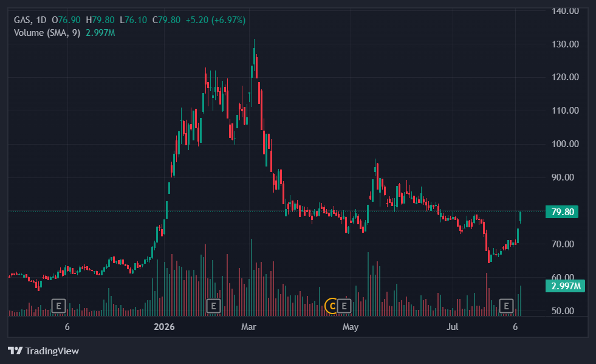Click the +5.20 (+6.97%) change value
This screenshot has width=596, height=364.
coord(216,20)
